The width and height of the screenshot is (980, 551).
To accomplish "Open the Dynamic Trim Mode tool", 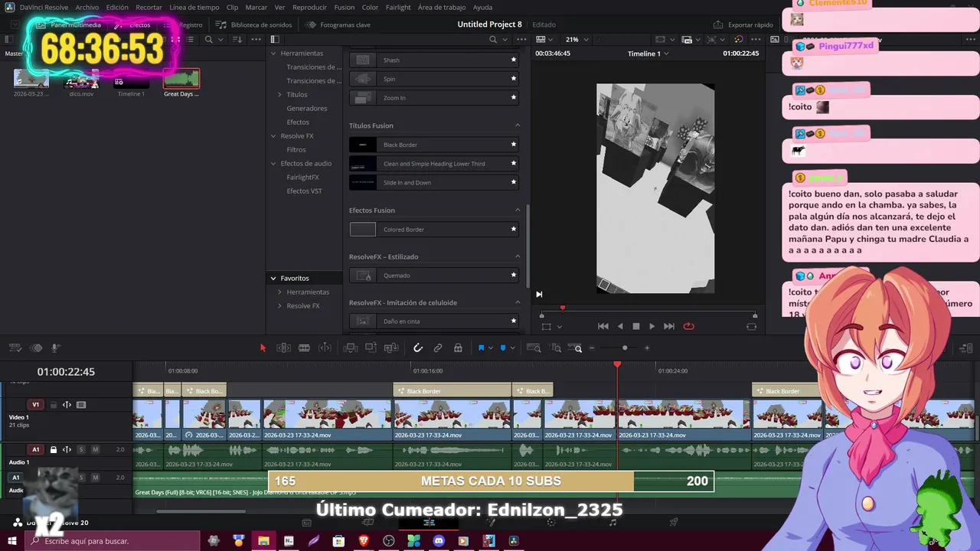I will coord(325,348).
